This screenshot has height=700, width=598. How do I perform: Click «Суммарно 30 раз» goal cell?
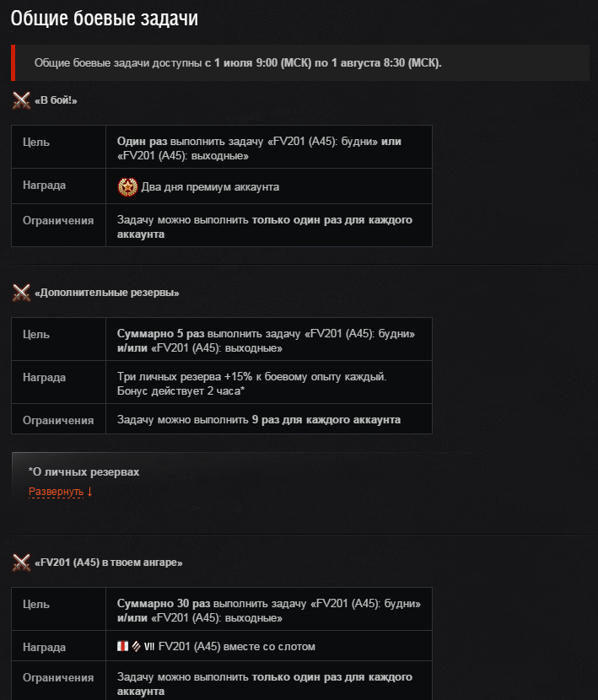coord(269,609)
